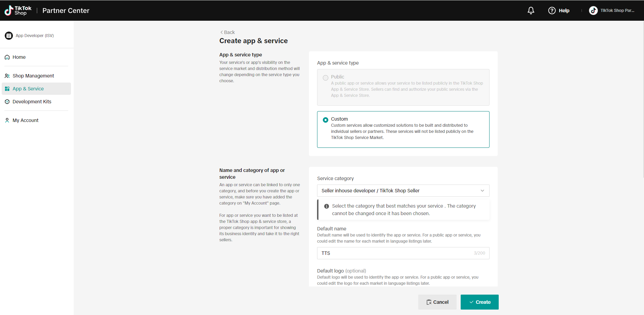Click the TikTok Shop logo

coord(18,11)
